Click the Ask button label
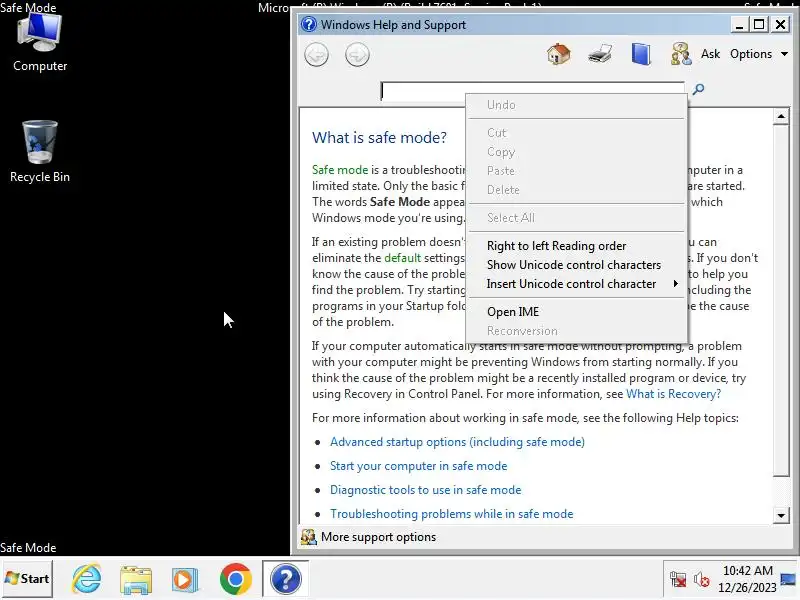 pyautogui.click(x=710, y=54)
